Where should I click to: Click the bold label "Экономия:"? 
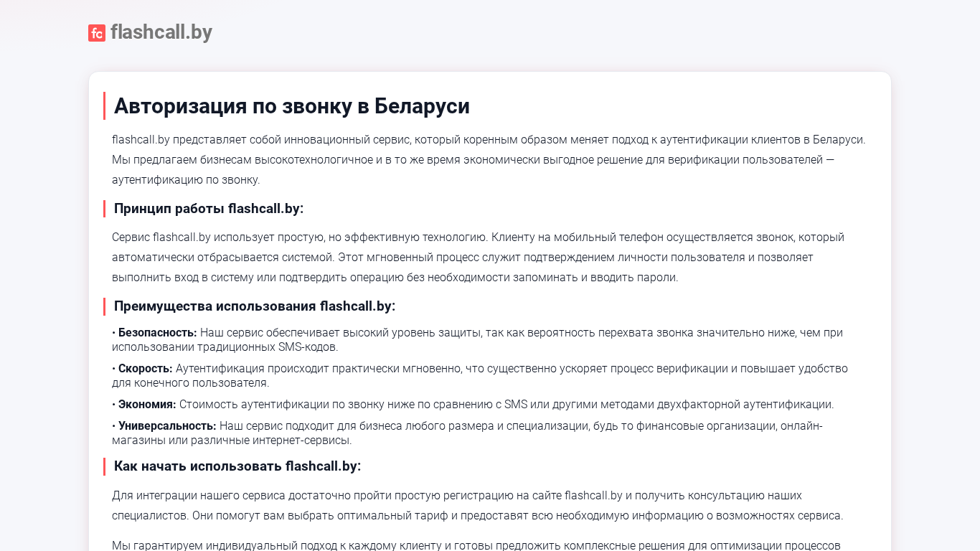147,405
